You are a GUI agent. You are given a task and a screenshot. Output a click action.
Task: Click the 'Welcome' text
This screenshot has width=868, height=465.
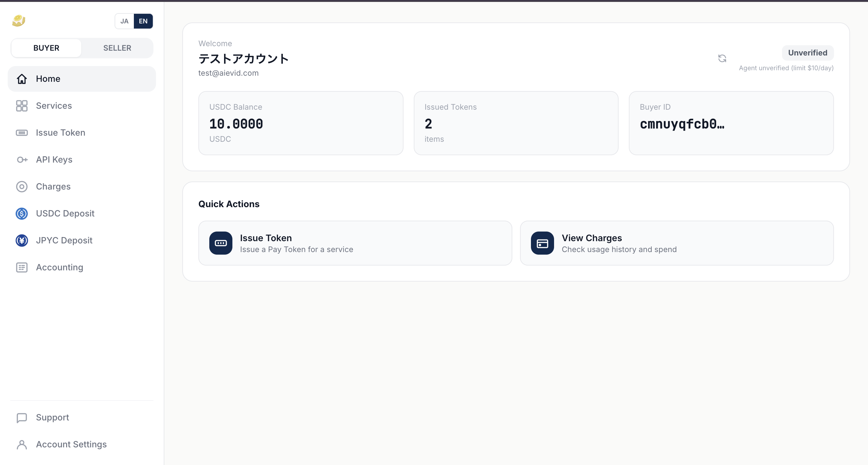[215, 43]
